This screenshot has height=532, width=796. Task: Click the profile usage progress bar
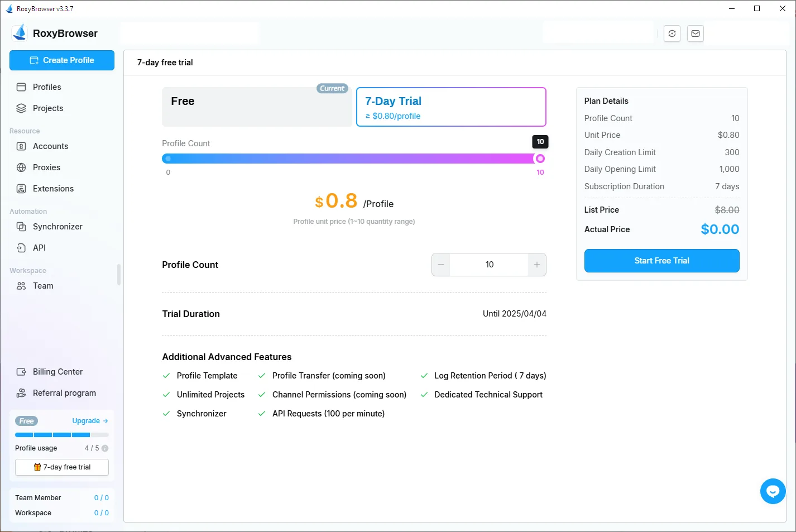[x=62, y=435]
